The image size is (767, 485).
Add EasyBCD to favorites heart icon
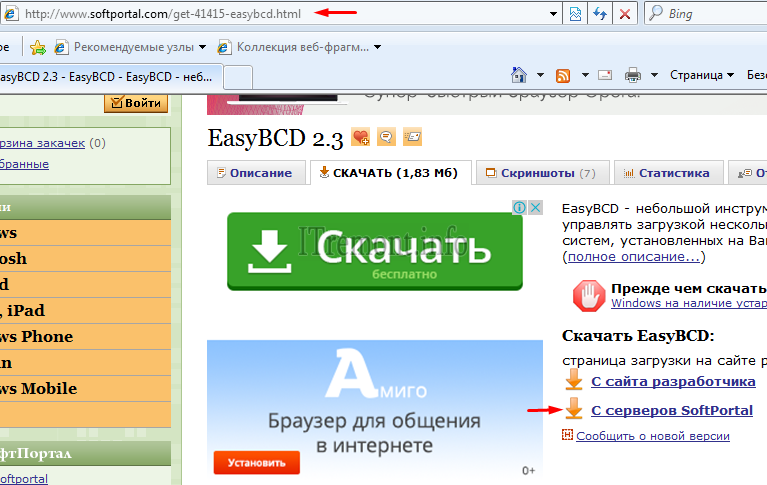(361, 137)
